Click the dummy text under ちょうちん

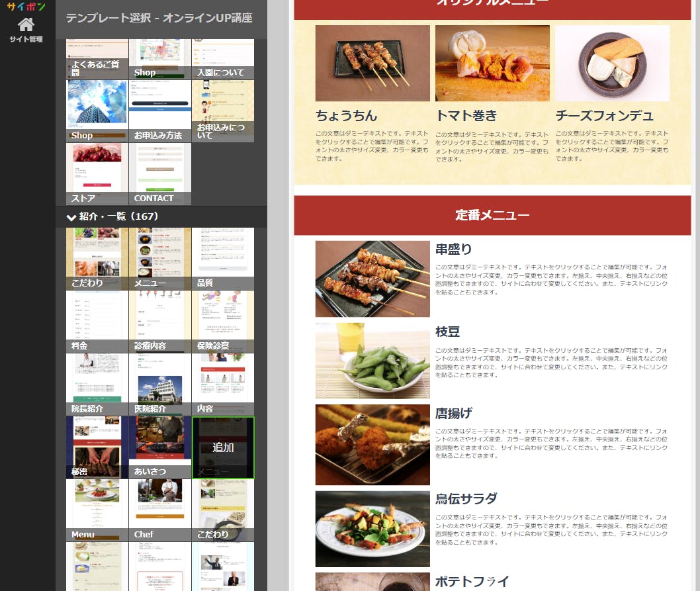tap(372, 146)
